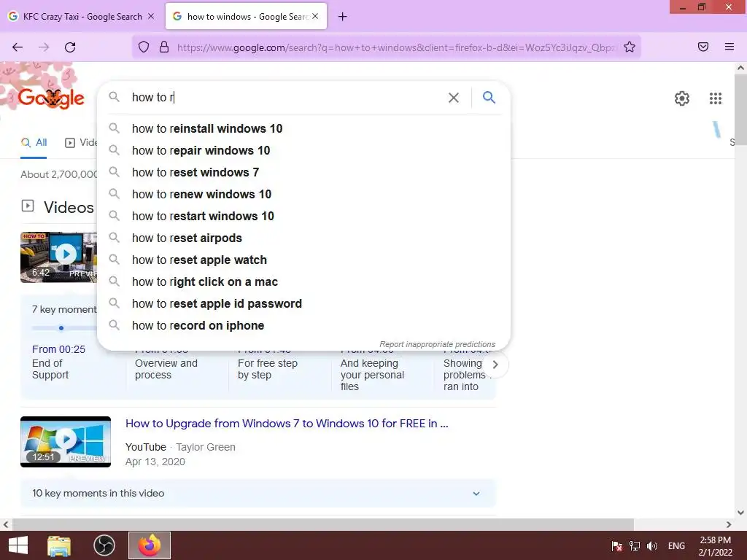Click into the Google search input
The height and width of the screenshot is (560, 747).
click(x=286, y=97)
